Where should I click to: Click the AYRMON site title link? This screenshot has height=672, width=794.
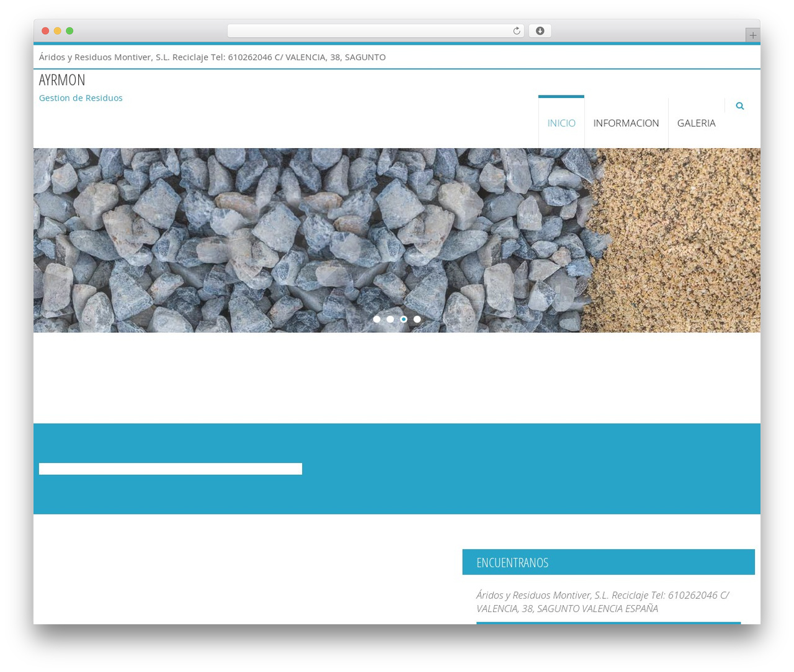click(62, 80)
